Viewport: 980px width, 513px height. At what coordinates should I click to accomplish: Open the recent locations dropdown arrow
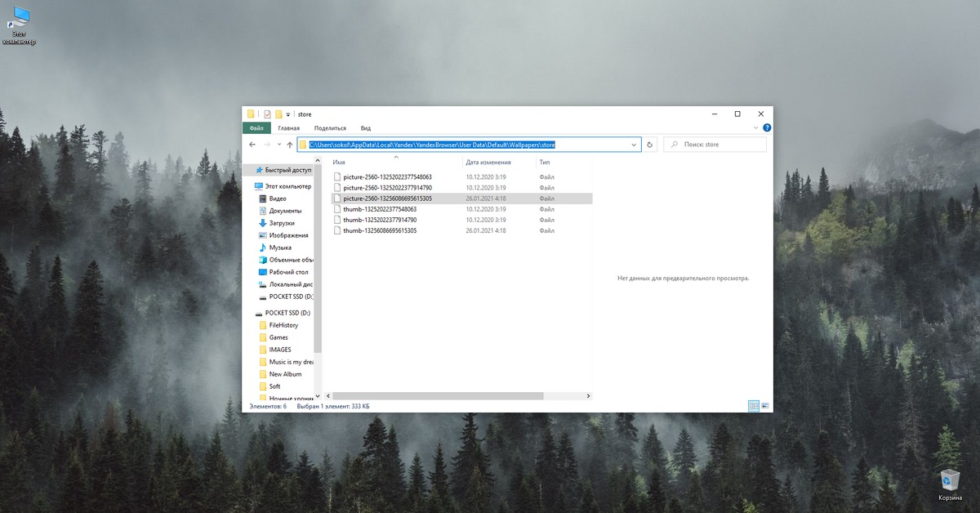coord(279,145)
